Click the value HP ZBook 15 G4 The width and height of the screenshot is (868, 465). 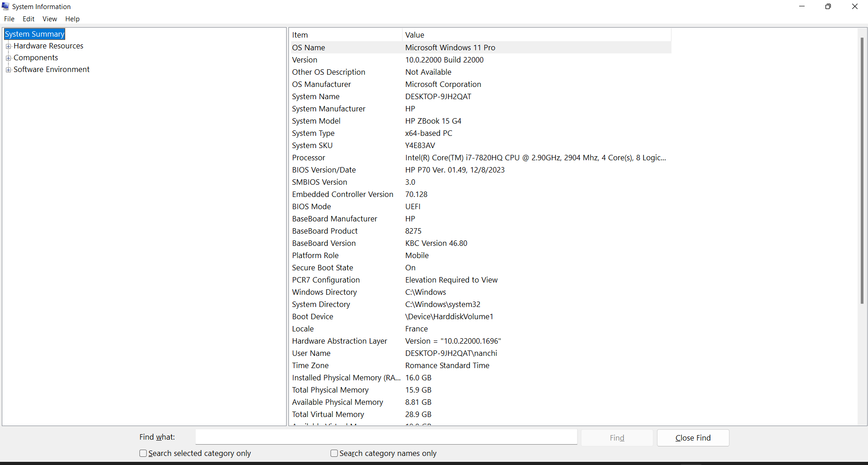(433, 121)
